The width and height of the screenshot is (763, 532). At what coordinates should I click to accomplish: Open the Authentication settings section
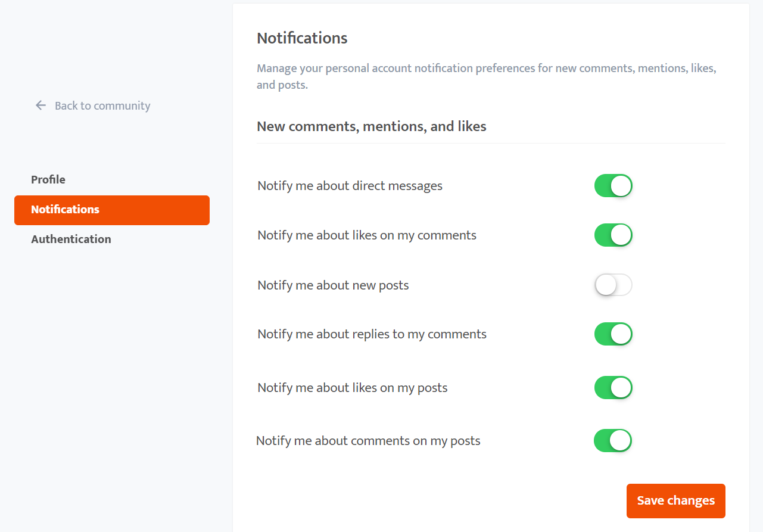pyautogui.click(x=71, y=239)
